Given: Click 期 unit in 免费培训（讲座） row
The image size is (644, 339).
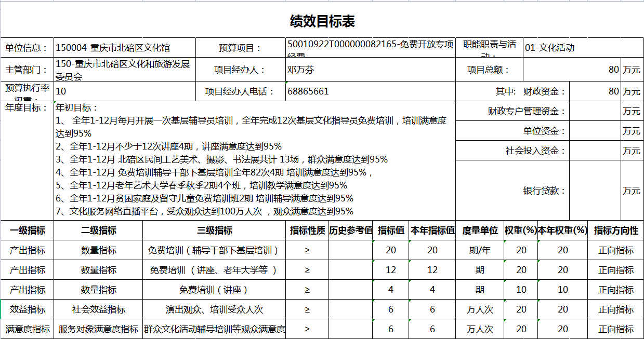Looking at the screenshot, I should [x=480, y=290].
